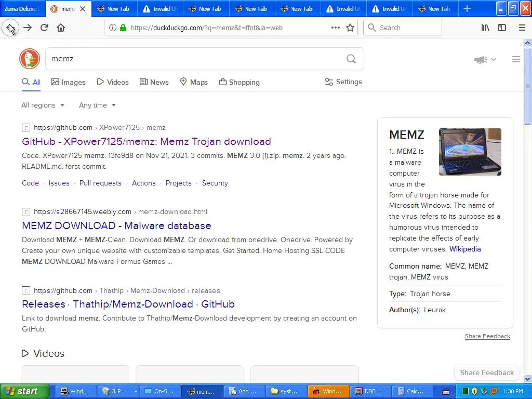This screenshot has width=532, height=399.
Task: Open GitHub XPower7125/memz Trojan download result
Action: point(146,141)
